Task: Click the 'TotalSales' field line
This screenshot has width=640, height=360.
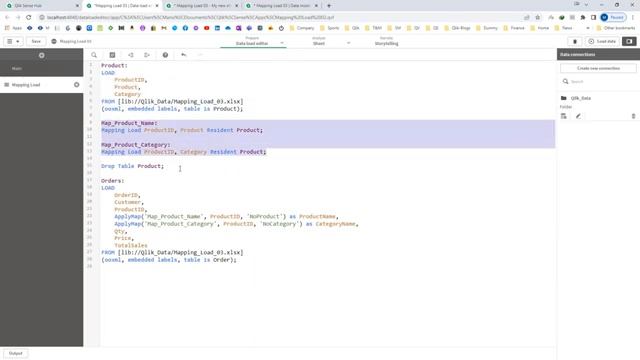Action: pos(131,245)
